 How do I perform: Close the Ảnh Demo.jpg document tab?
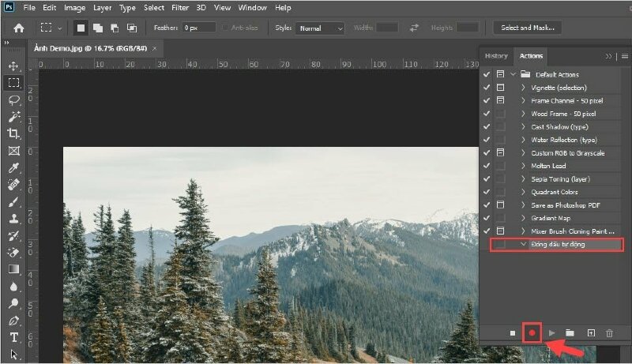155,48
